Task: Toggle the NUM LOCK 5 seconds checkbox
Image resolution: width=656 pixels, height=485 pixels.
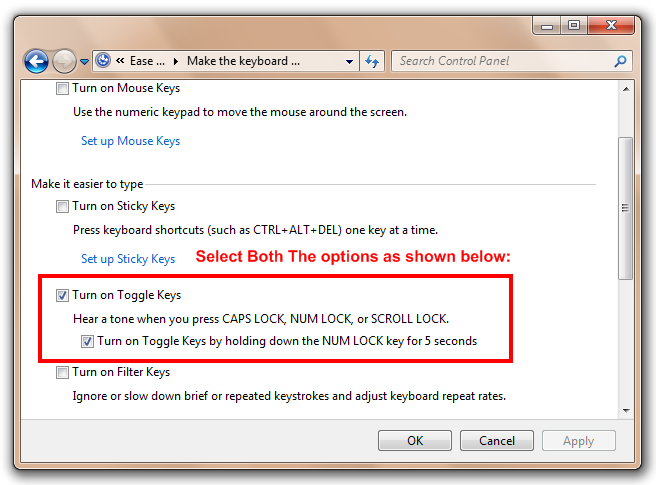Action: (x=87, y=341)
